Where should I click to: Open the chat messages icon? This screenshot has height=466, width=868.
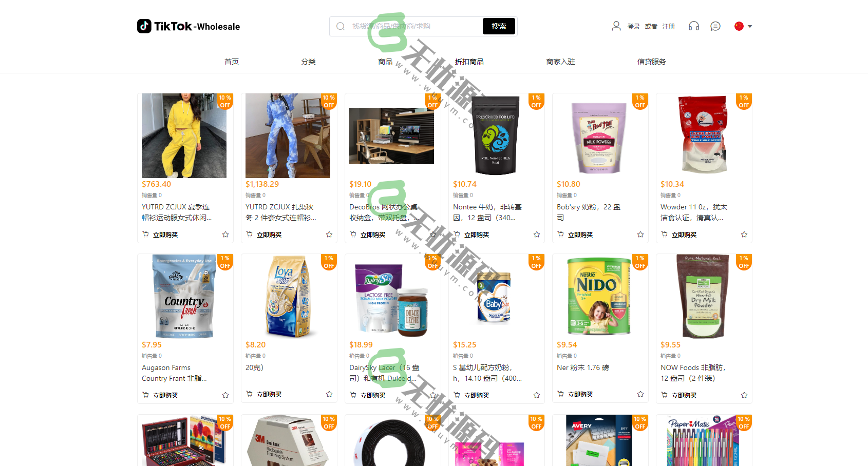[x=715, y=26]
